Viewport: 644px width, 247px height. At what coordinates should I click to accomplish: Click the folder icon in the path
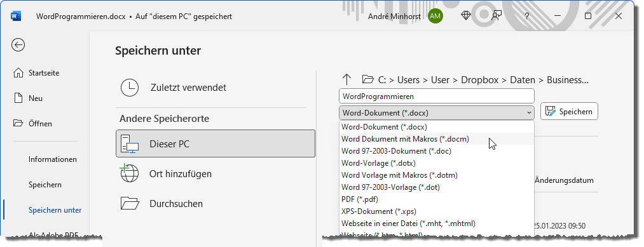point(367,79)
